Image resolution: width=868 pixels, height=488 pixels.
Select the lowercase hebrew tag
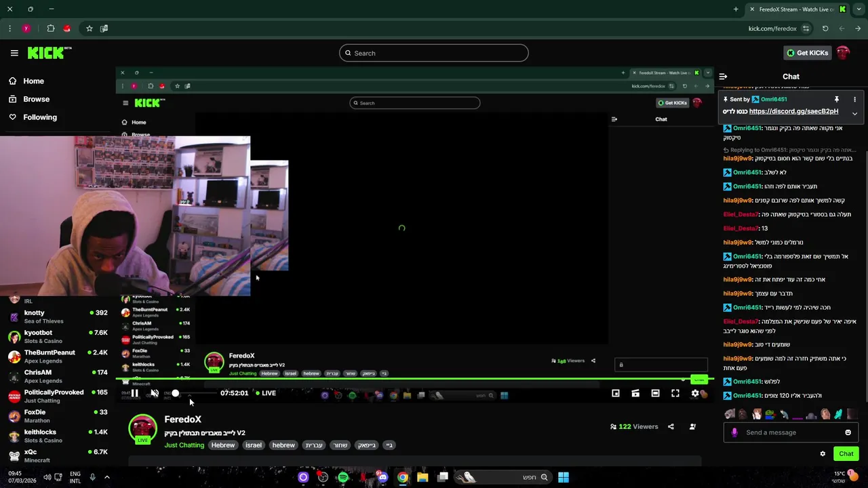(283, 445)
